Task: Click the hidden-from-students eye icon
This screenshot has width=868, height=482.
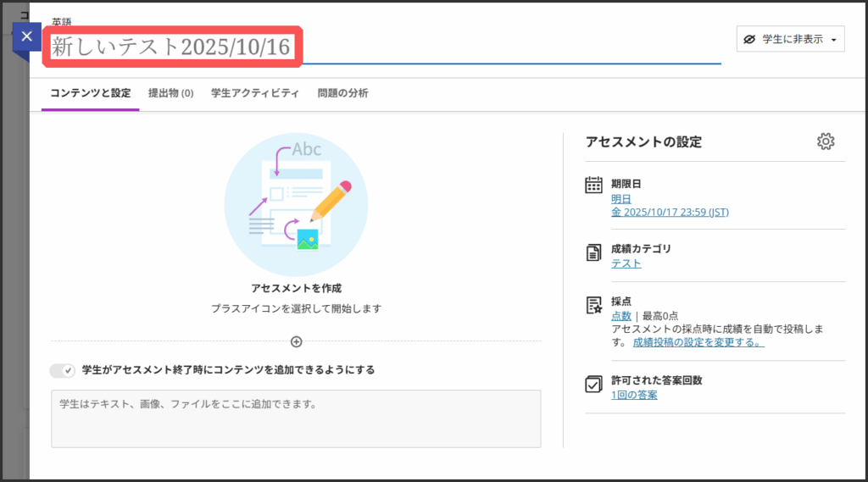Action: click(749, 40)
